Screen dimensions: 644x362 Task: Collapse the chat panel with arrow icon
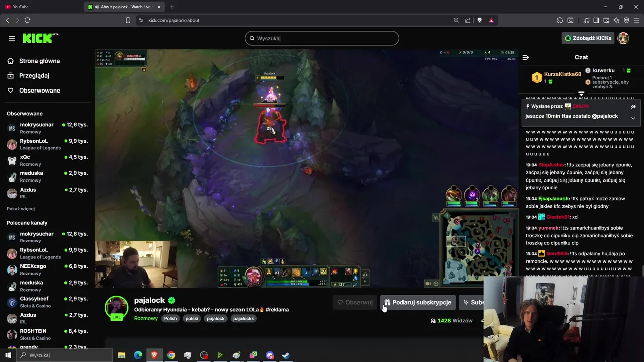[x=526, y=57]
